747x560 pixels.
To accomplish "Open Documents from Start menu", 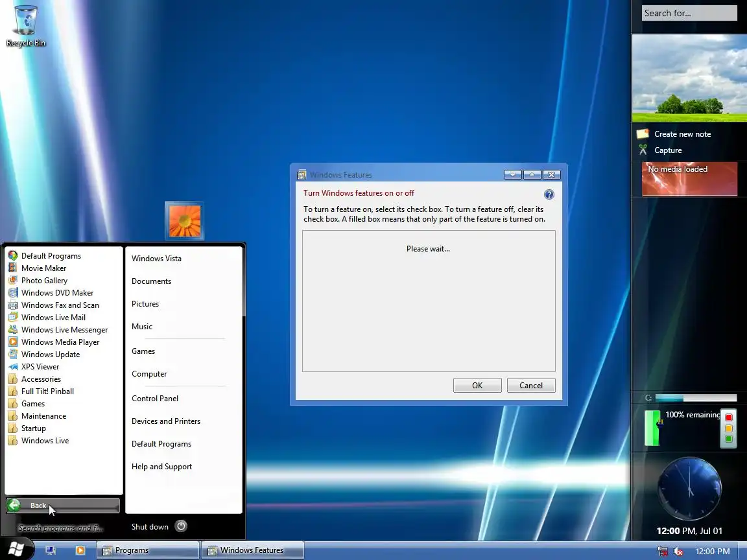I will 152,281.
